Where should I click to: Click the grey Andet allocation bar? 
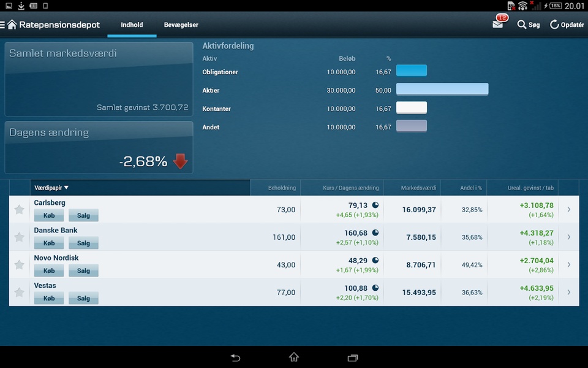tap(412, 126)
